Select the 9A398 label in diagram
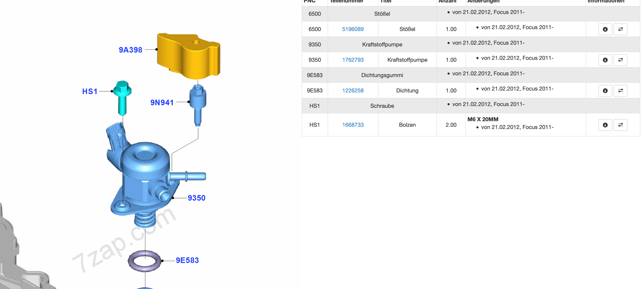This screenshot has height=289, width=644. coord(131,50)
